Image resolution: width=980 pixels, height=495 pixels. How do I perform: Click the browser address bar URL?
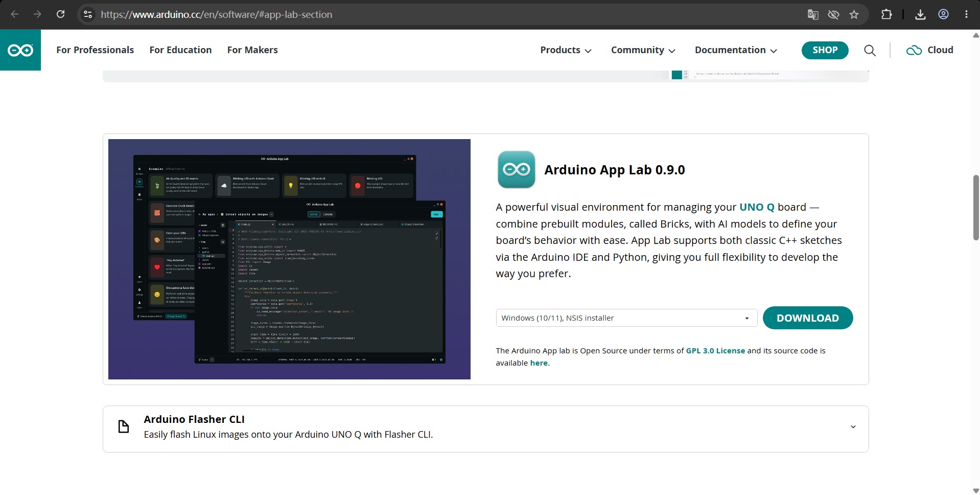coord(217,14)
